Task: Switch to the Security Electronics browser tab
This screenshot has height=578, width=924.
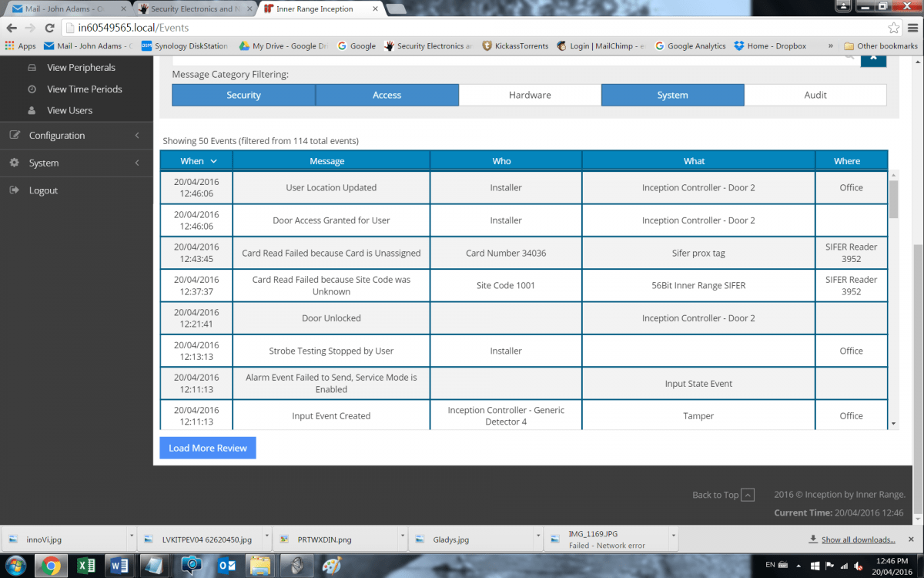Action: [192, 9]
